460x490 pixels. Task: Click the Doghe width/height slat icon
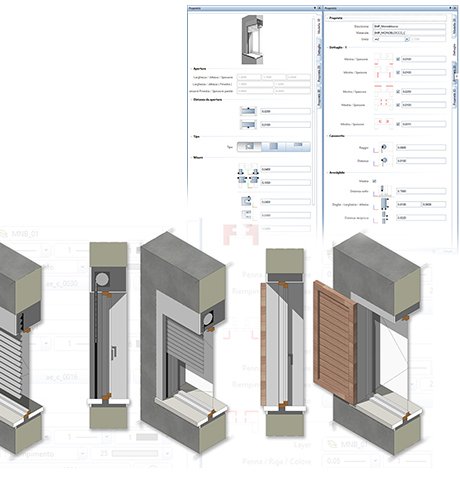384,204
